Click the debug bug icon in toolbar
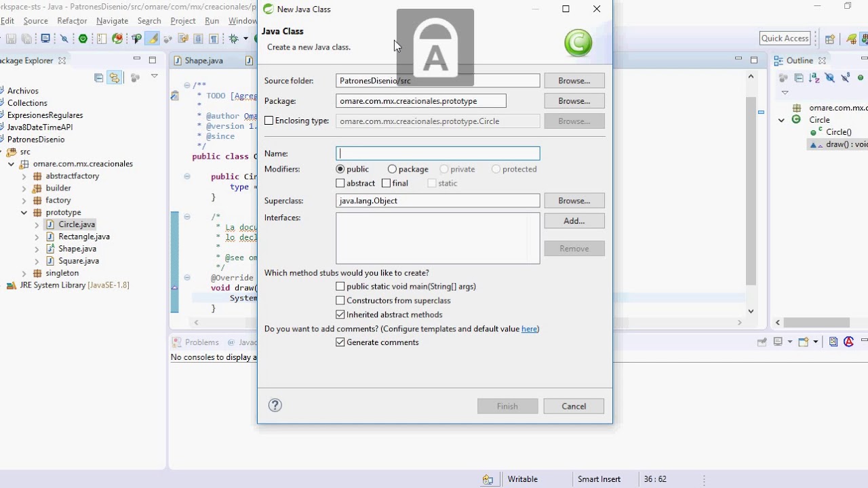 point(233,39)
